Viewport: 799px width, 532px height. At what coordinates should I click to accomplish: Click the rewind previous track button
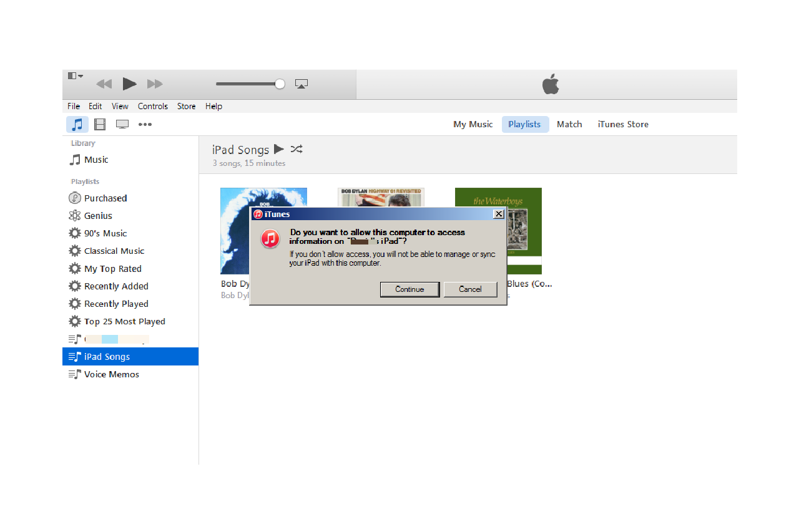(104, 84)
